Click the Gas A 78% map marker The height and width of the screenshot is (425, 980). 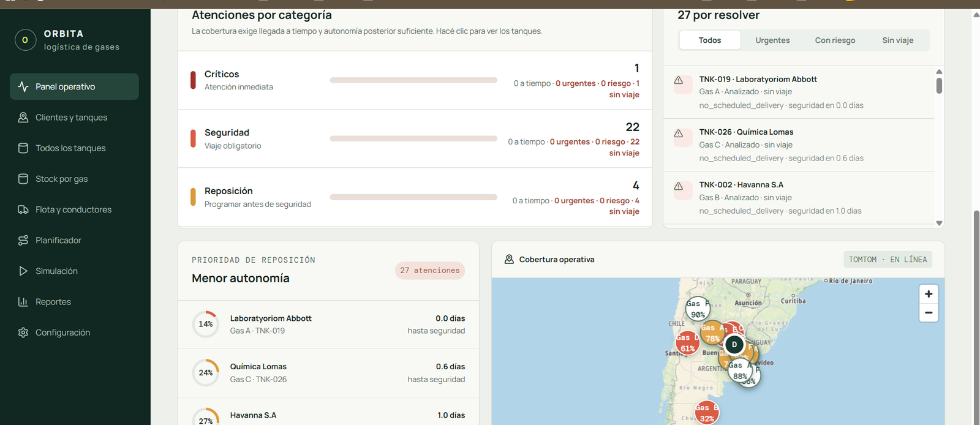tap(712, 333)
